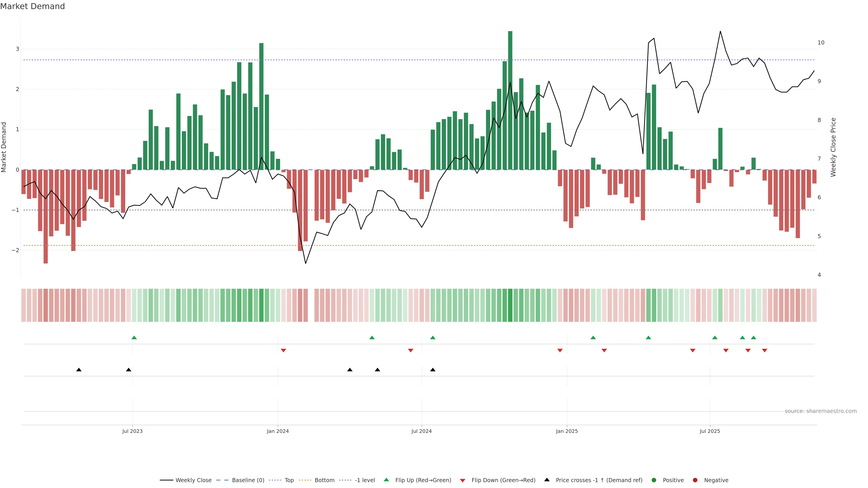Click the black Price crosses -1 legend triangle
This screenshot has height=488, width=868.
547,480
